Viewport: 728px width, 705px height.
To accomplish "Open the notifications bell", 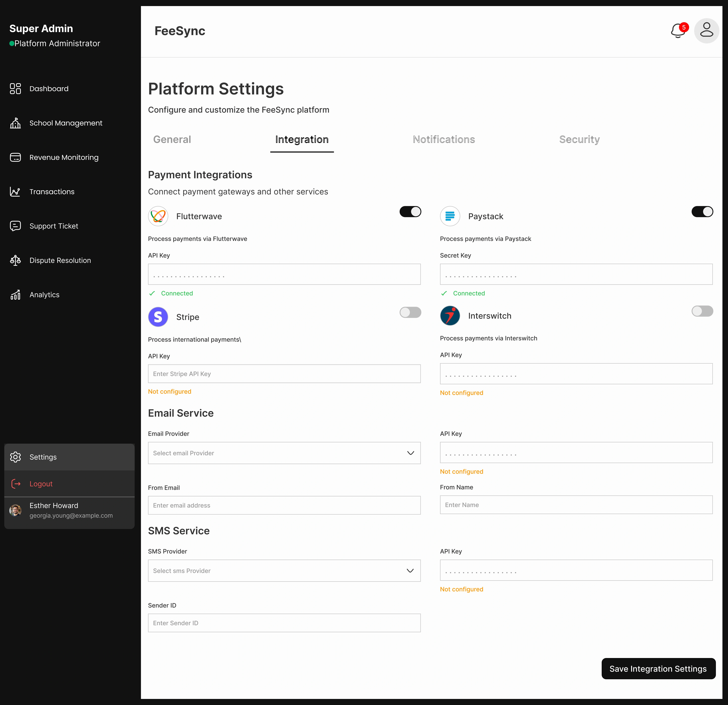I will tap(678, 31).
